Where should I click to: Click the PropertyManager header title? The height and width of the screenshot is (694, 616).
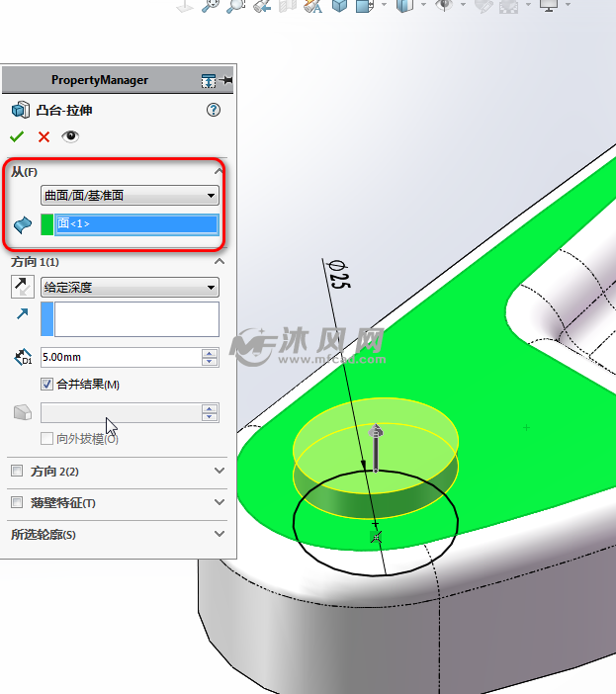pyautogui.click(x=100, y=80)
